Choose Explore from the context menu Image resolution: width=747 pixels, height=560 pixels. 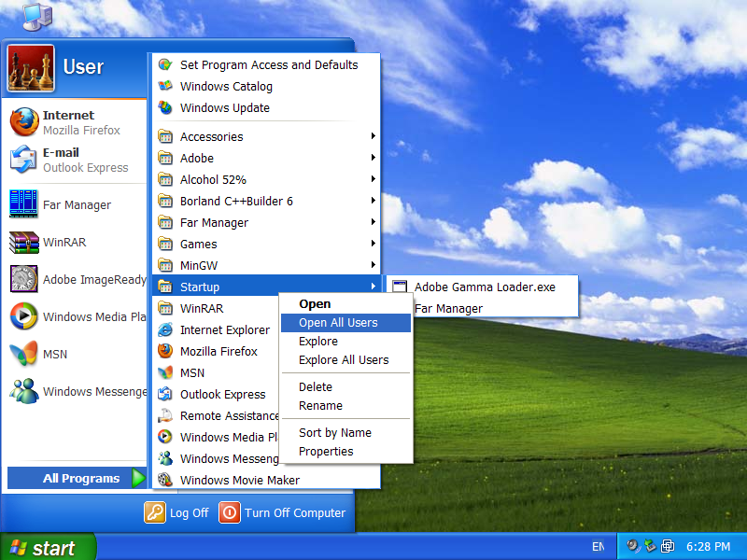[345, 341]
